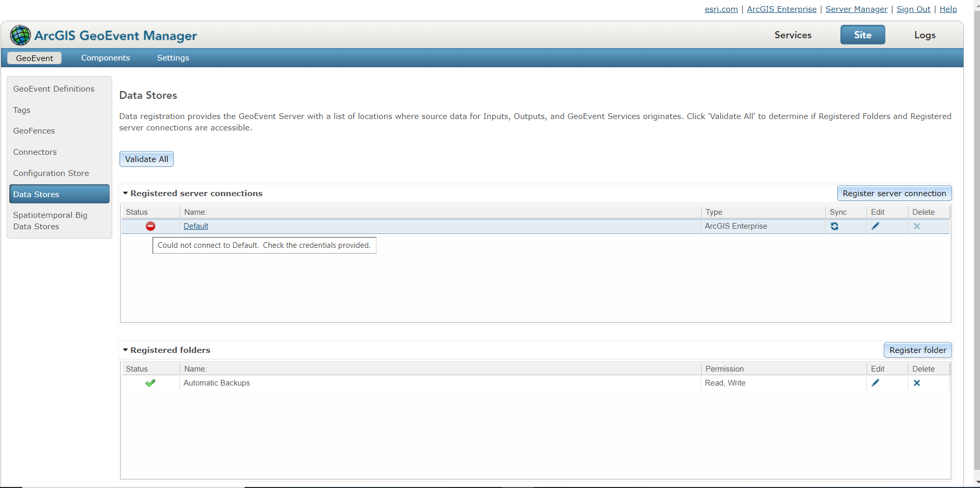
Task: Click the Sign Out link
Action: click(913, 9)
